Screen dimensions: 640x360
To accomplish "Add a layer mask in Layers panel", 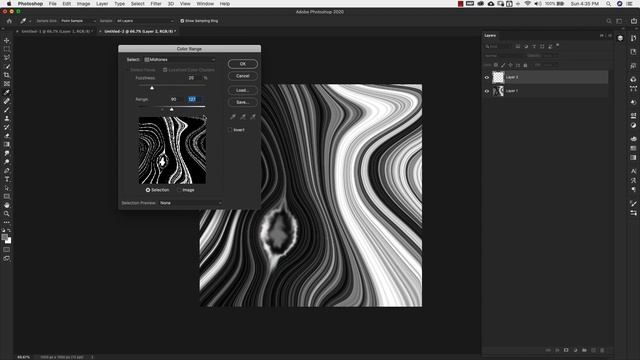I will coord(566,350).
